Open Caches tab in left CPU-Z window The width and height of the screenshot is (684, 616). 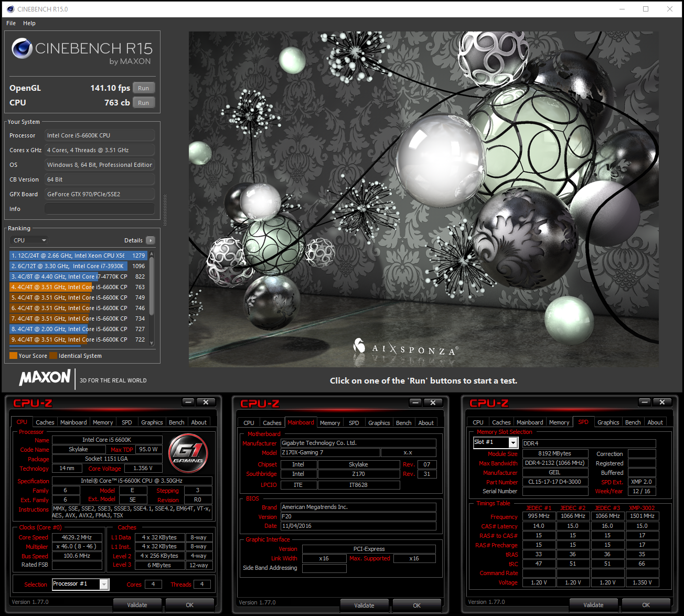coord(45,422)
